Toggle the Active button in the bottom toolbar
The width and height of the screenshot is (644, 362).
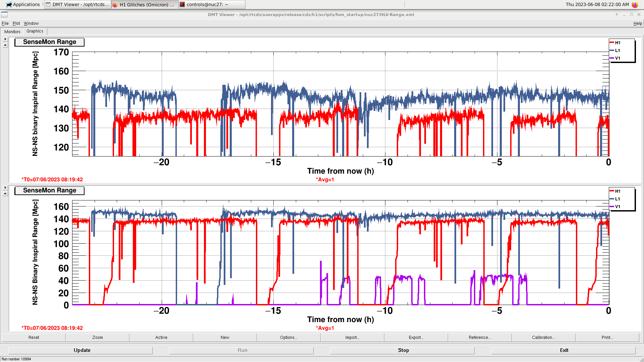(161, 338)
